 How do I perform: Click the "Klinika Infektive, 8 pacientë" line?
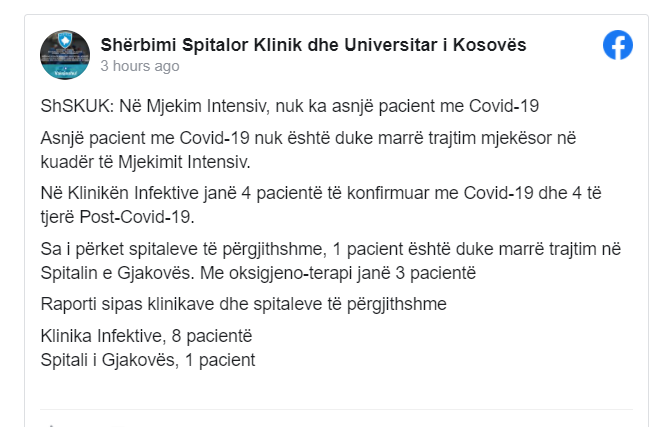click(x=146, y=337)
